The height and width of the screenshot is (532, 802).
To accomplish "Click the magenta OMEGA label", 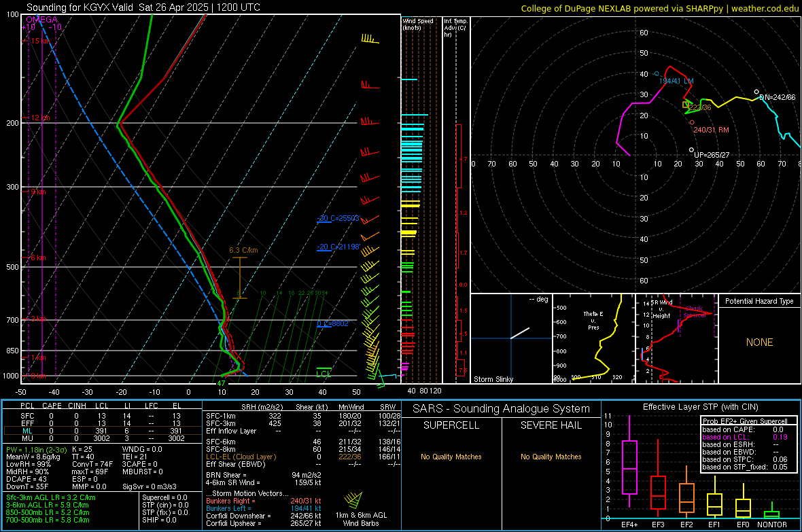I will coord(42,20).
